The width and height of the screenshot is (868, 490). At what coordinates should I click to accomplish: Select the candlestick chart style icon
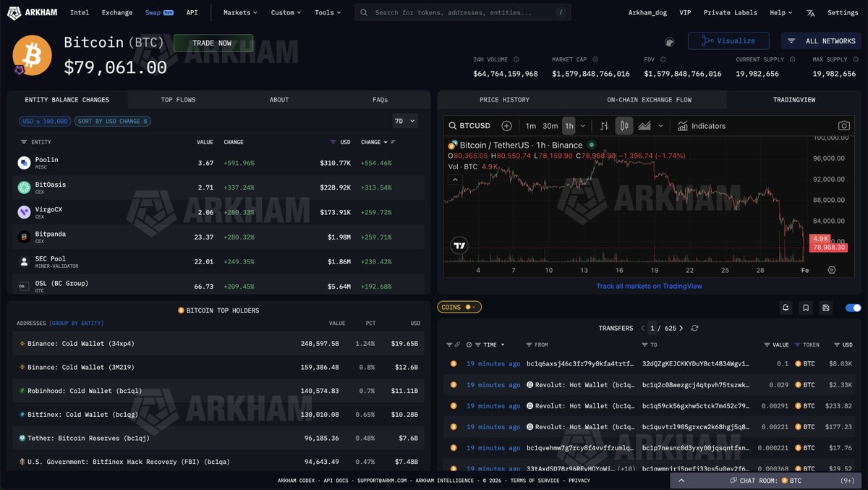(622, 126)
